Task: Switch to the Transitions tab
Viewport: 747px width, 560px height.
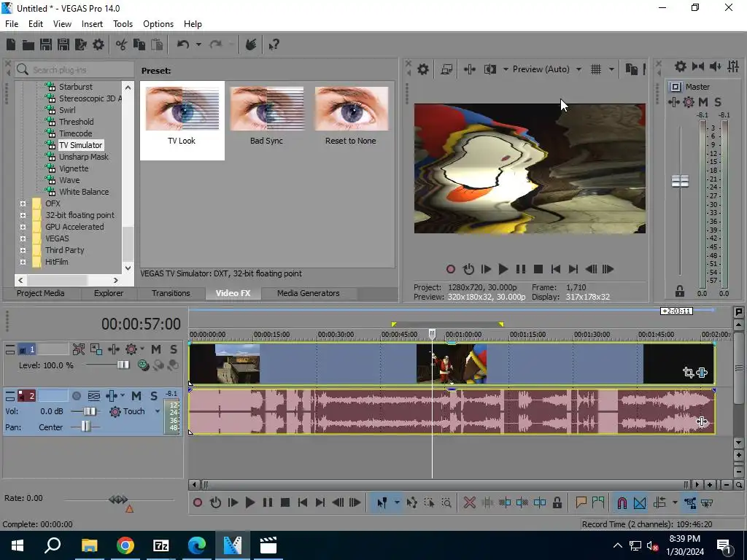Action: click(171, 293)
